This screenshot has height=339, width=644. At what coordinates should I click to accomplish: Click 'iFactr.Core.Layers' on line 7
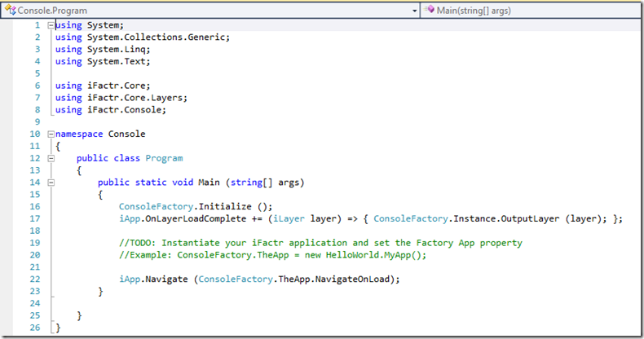point(135,98)
